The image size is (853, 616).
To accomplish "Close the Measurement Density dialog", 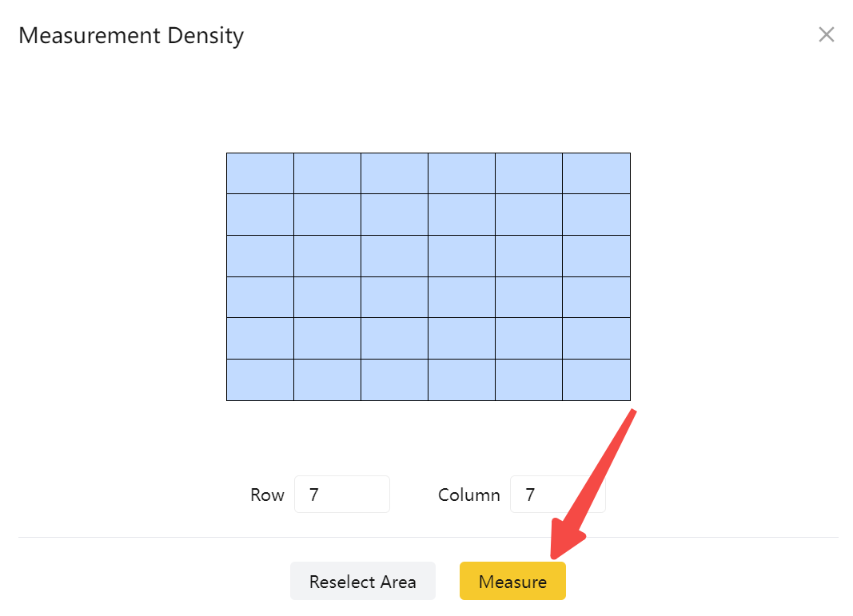I will coord(826,34).
